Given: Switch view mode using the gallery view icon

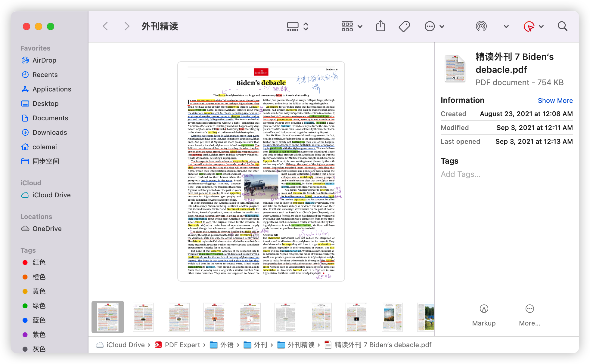Looking at the screenshot, I should pos(293,26).
